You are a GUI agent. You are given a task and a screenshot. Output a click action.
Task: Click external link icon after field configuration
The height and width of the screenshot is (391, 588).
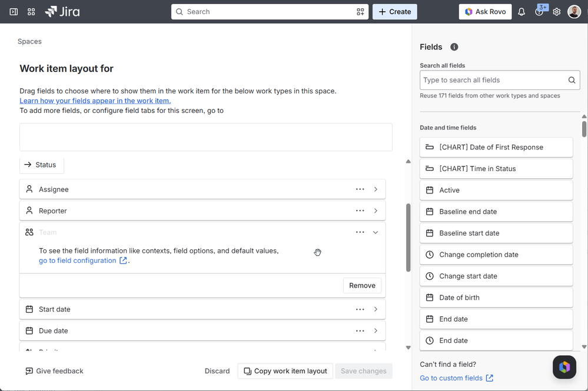[123, 260]
